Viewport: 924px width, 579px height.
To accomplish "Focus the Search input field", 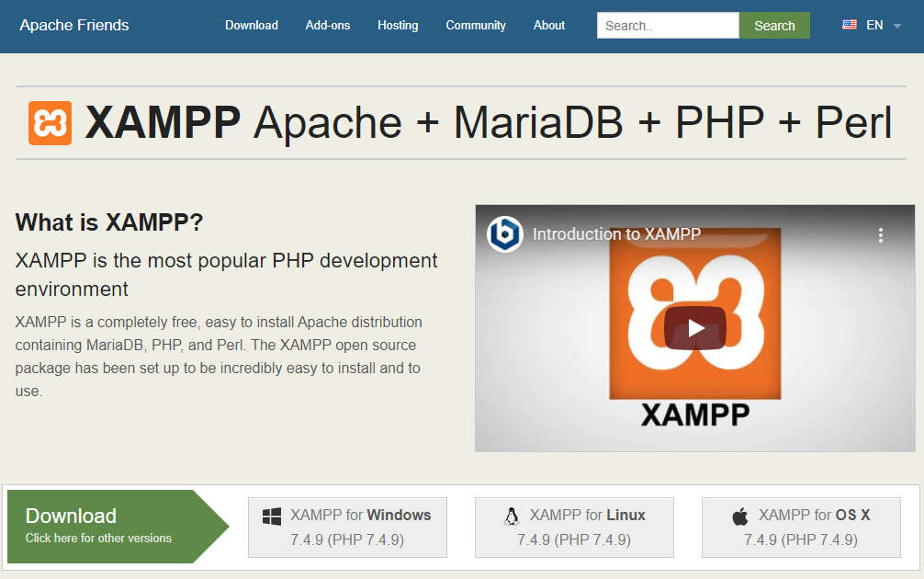I will 668,26.
